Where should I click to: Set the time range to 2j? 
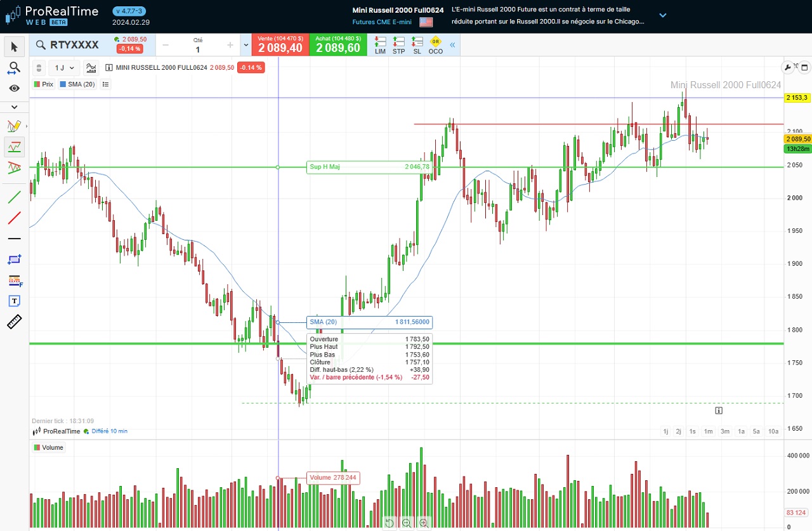pyautogui.click(x=678, y=431)
